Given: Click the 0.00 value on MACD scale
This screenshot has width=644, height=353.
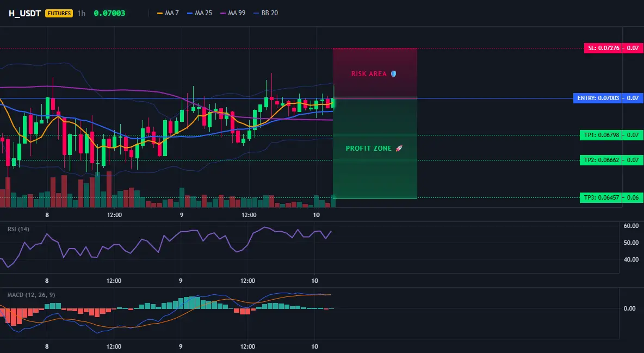Looking at the screenshot, I should pos(630,308).
